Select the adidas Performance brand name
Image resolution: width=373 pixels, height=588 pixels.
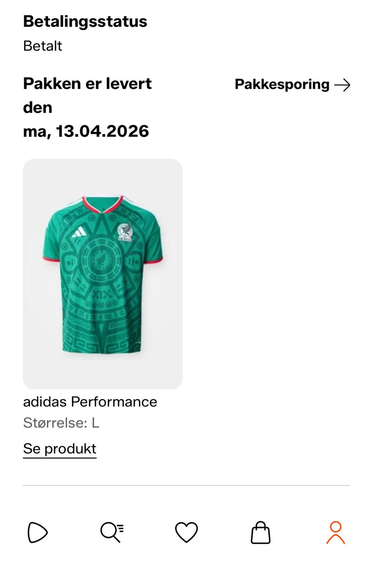pos(90,402)
